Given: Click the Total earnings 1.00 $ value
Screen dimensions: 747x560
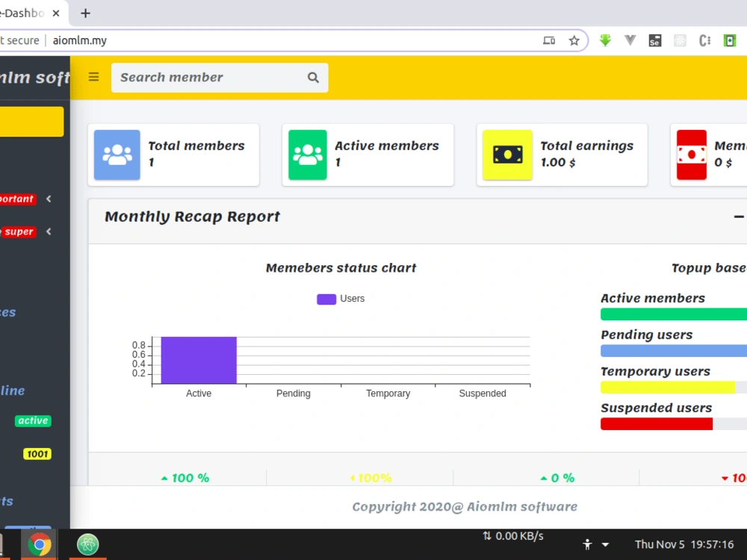Looking at the screenshot, I should 558,162.
